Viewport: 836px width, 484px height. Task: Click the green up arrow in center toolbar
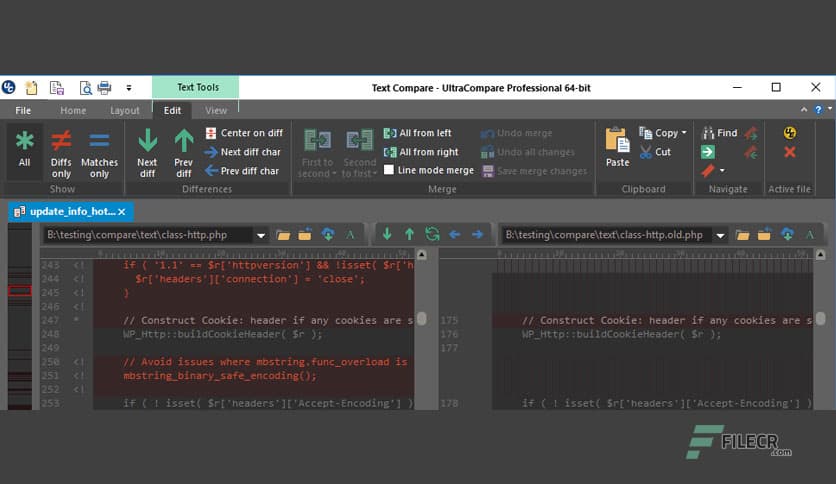(409, 234)
